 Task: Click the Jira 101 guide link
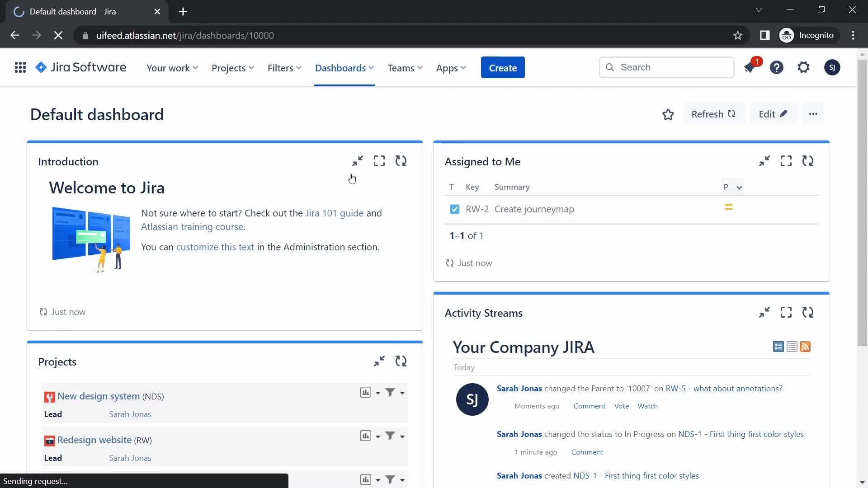click(335, 213)
